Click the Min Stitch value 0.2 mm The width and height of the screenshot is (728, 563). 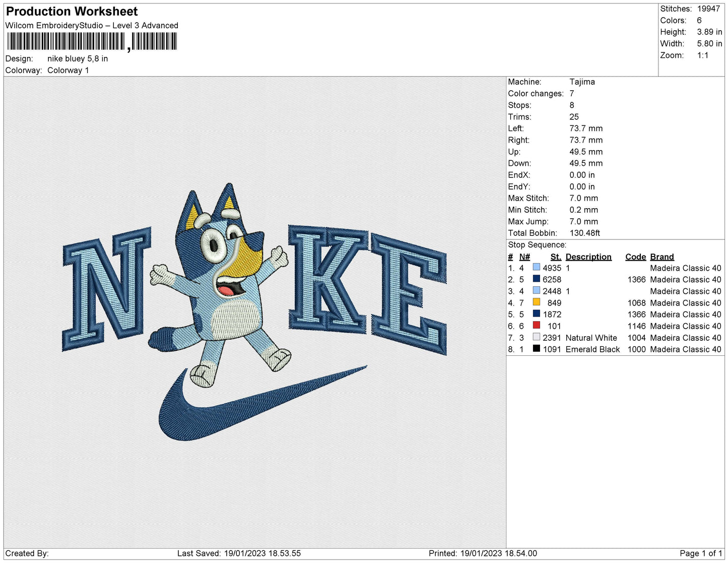point(584,210)
